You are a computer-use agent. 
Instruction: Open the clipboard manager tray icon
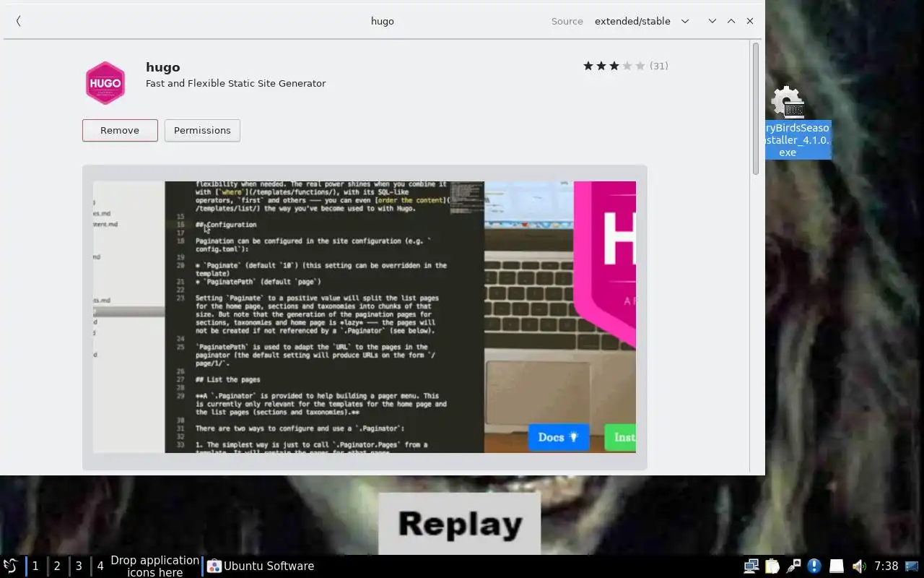[772, 566]
